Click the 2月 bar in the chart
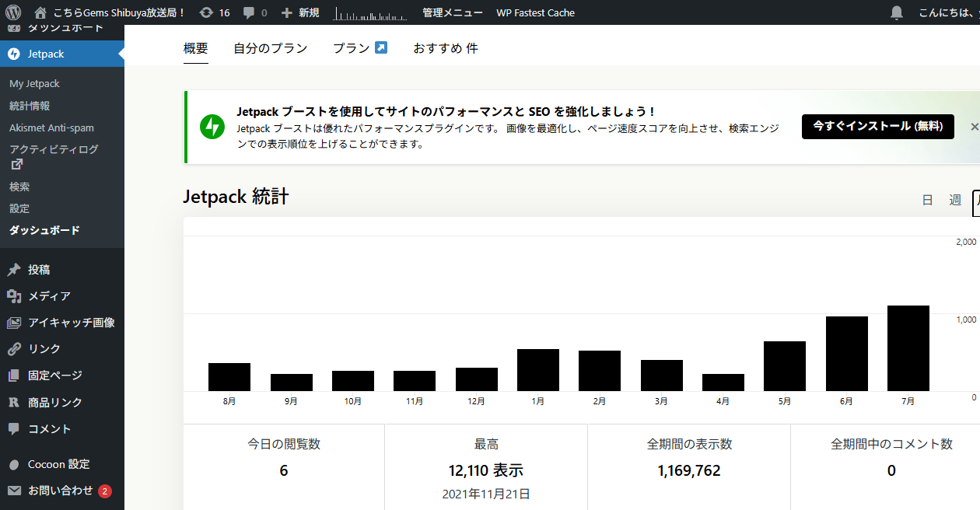Image resolution: width=980 pixels, height=510 pixels. tap(600, 371)
